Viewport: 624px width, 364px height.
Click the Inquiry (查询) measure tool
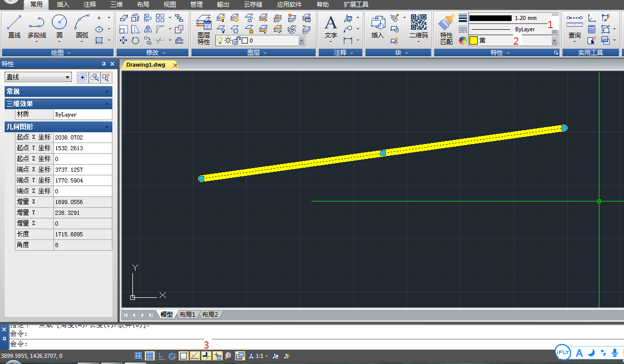point(575,28)
